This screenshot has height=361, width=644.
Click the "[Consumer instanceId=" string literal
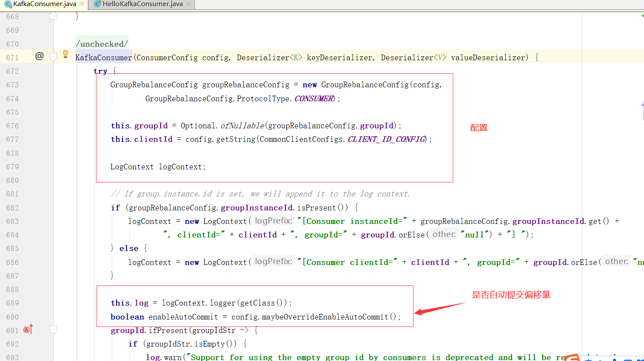[352, 221]
